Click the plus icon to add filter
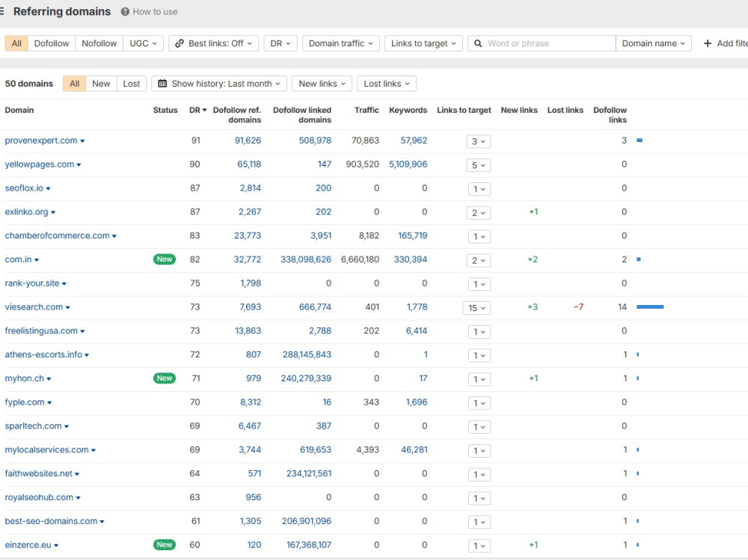Image resolution: width=748 pixels, height=560 pixels. [708, 43]
